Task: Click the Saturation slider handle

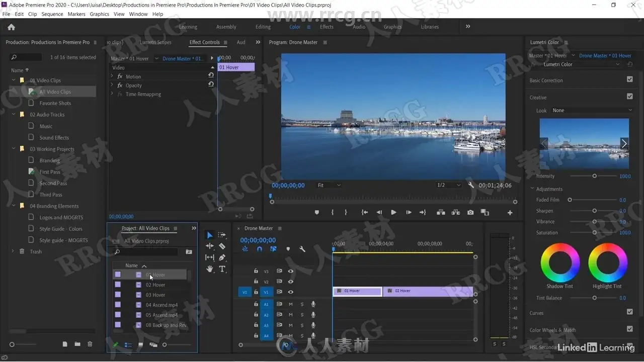Action: (x=594, y=233)
